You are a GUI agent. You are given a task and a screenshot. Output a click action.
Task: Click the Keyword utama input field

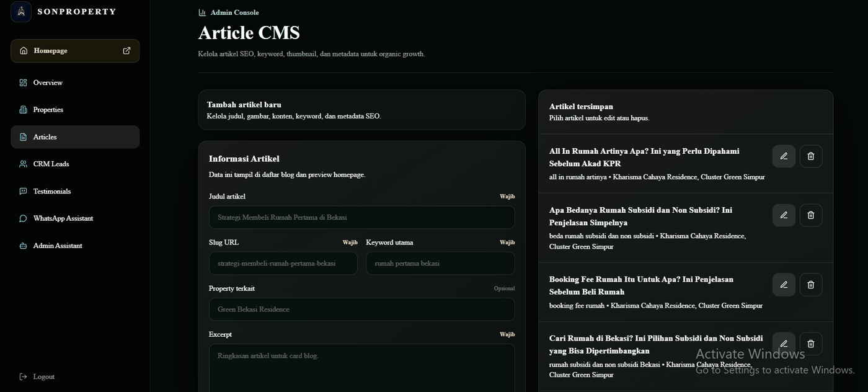pos(440,264)
